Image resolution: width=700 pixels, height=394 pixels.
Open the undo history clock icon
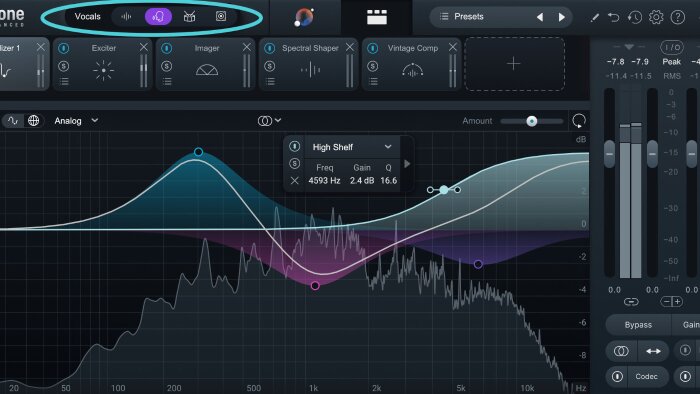[634, 17]
